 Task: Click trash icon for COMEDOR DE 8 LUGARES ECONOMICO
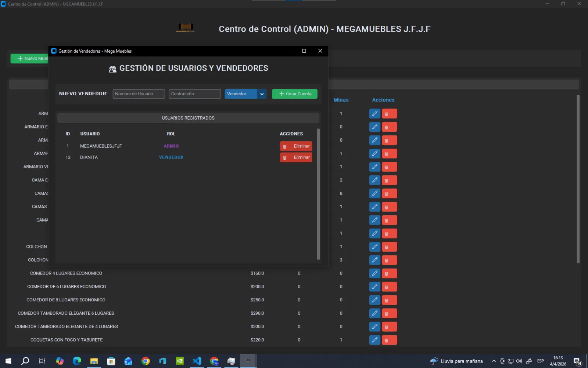click(x=389, y=300)
